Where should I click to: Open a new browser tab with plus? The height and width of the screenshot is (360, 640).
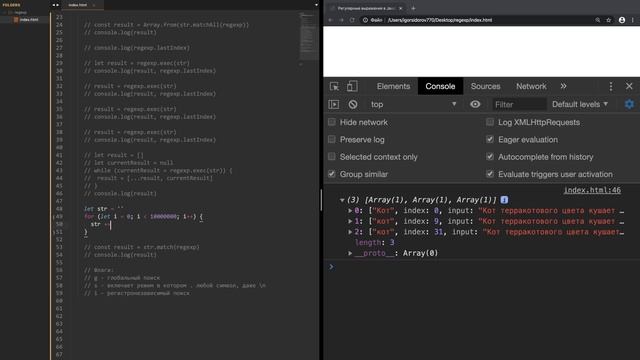(413, 8)
